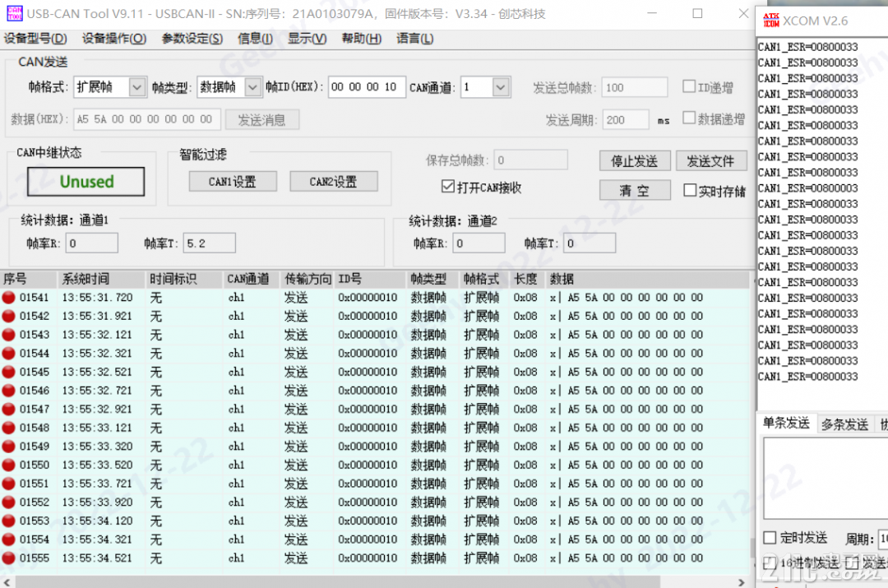The width and height of the screenshot is (888, 588).
Task: Click red status dot of row 01545
Action: [8, 373]
